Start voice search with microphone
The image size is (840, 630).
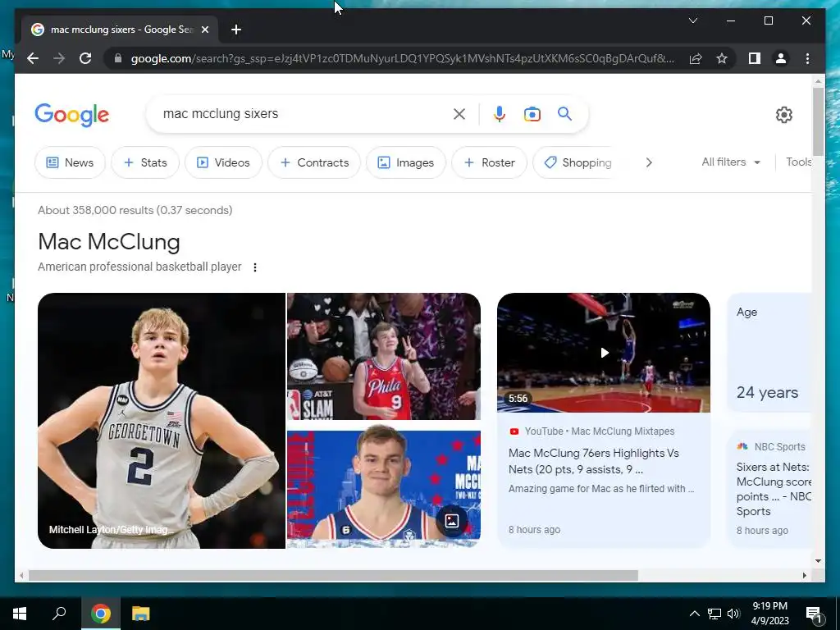coord(500,114)
